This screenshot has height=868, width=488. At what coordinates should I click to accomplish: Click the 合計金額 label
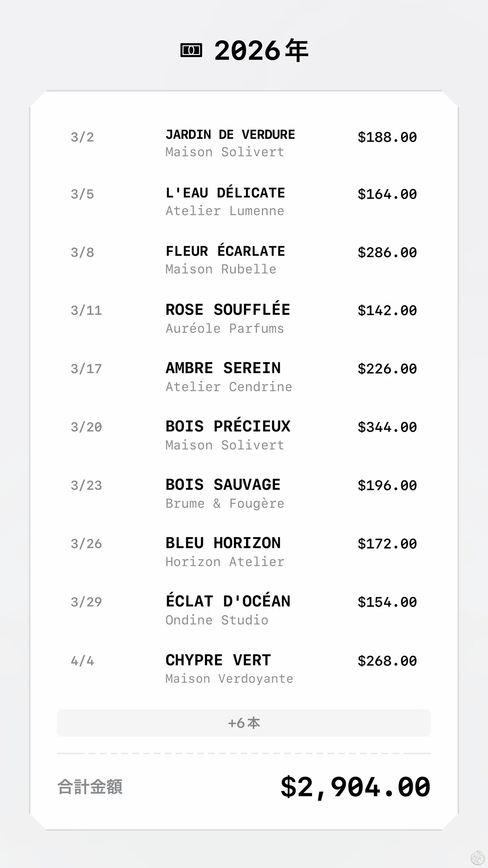click(90, 787)
